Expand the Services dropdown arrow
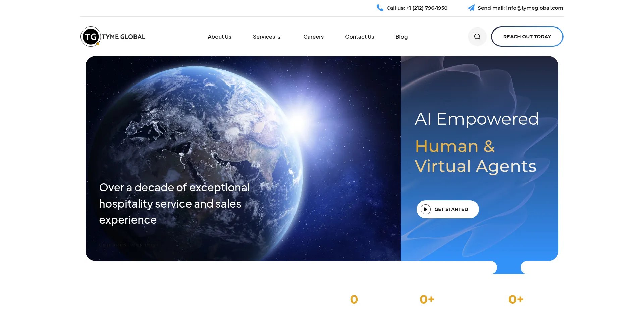 [x=279, y=37]
